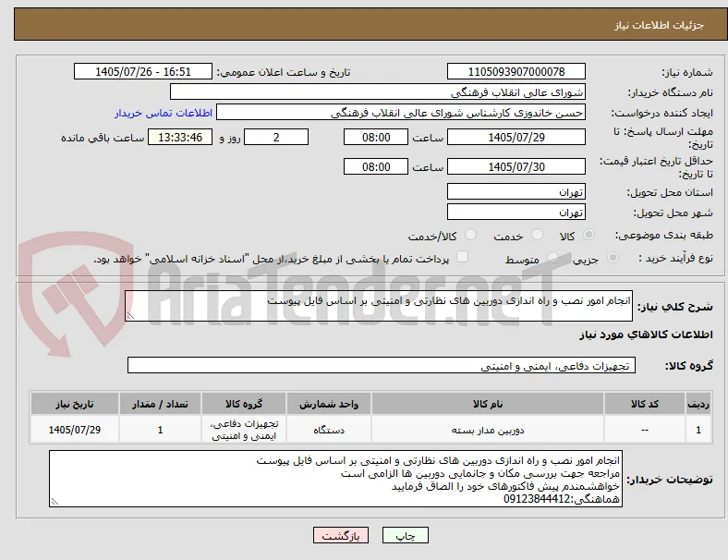Click the delivery province field تهران
This screenshot has height=560, width=728.
516,192
